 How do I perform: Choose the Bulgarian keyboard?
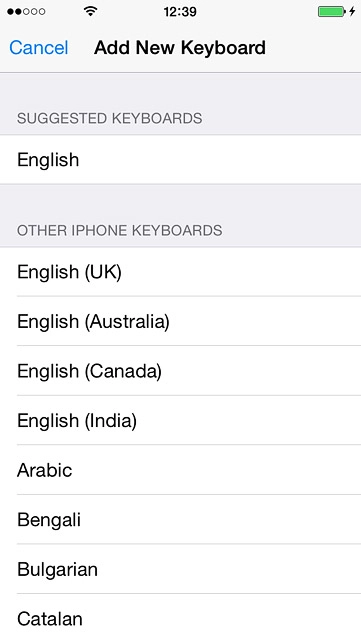click(180, 569)
